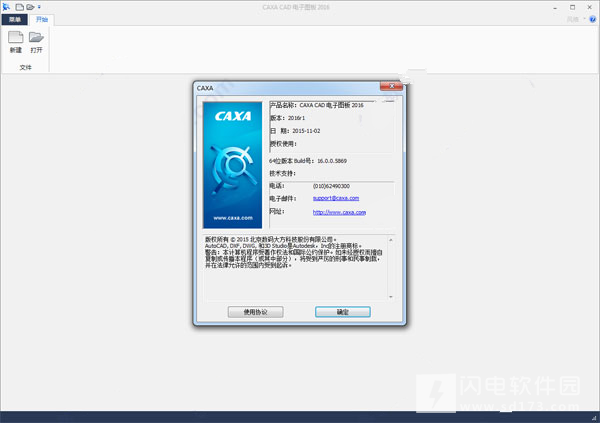Viewport: 600px width, 423px height.
Task: Maximize the CAXA CAD main window
Action: 572,7
